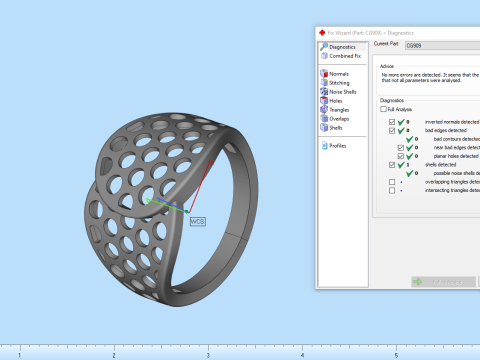This screenshot has width=480, height=360.
Task: Click the green check beside inverted normals
Action: pyautogui.click(x=401, y=122)
